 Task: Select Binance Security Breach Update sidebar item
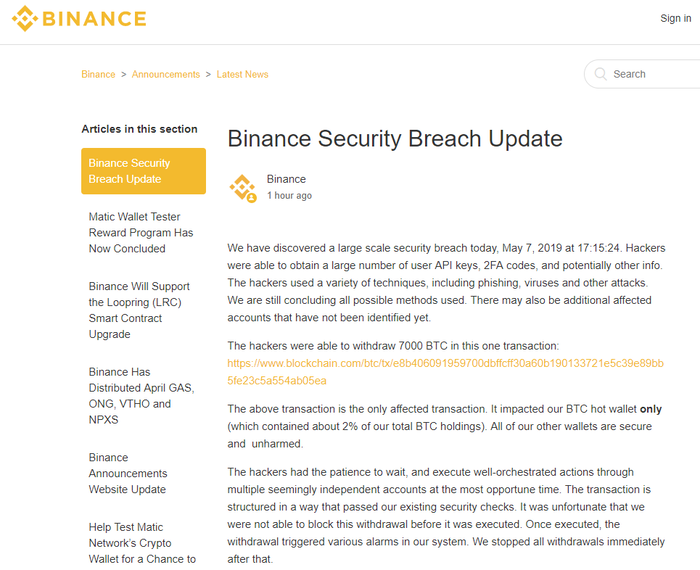pyautogui.click(x=143, y=171)
